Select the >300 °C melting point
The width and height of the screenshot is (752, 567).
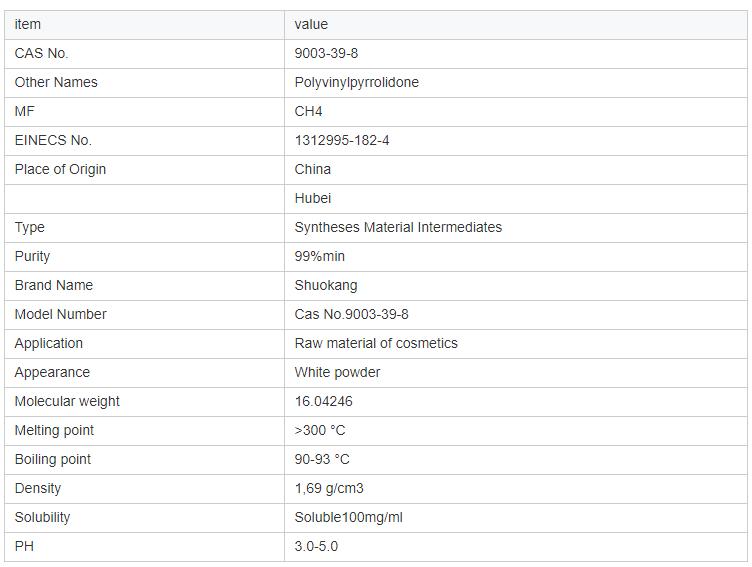[319, 430]
